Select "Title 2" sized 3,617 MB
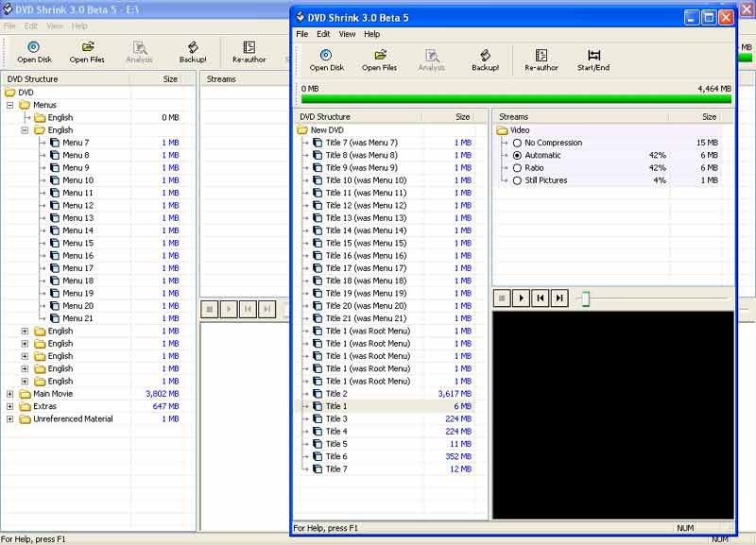The width and height of the screenshot is (756, 545). (385, 394)
